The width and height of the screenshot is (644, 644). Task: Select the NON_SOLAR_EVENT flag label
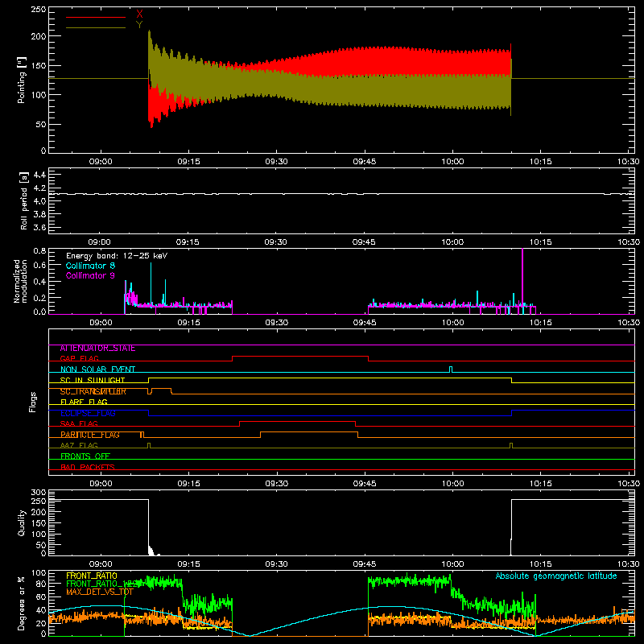pyautogui.click(x=97, y=369)
